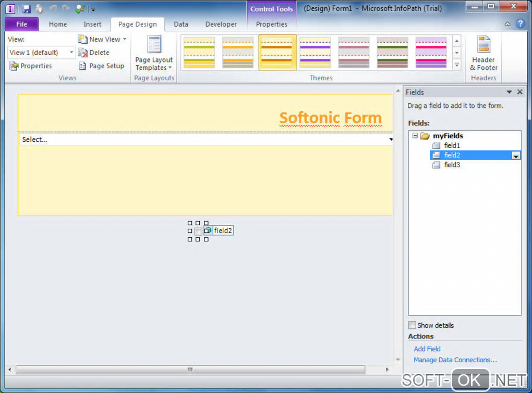
Task: Click Delete in the Views group
Action: [x=94, y=53]
